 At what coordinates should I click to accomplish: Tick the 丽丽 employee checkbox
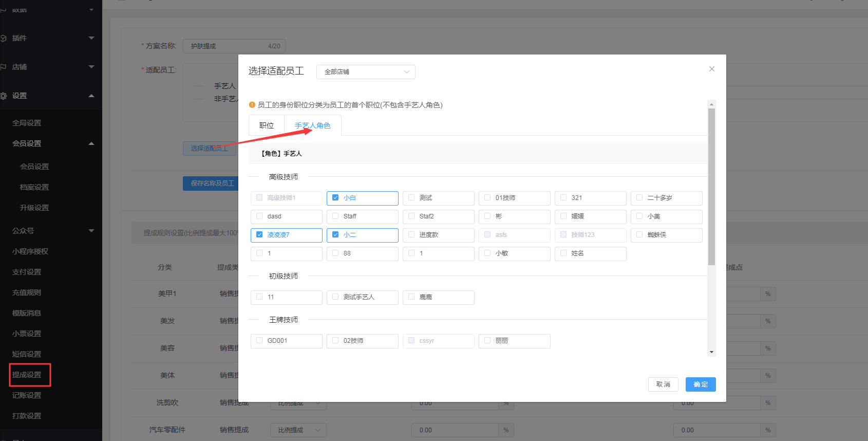487,341
